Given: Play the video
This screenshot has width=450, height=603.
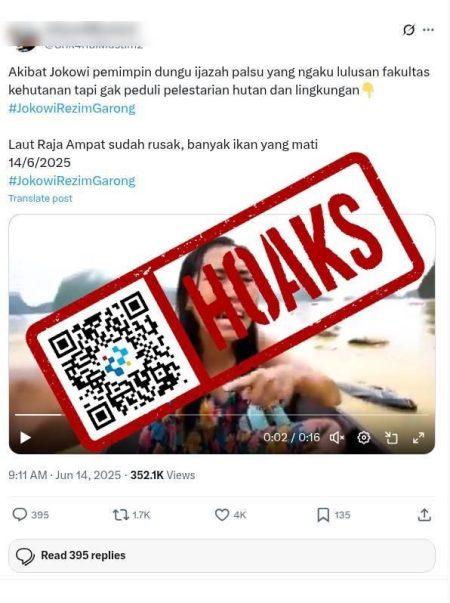Looking at the screenshot, I should pos(25,438).
